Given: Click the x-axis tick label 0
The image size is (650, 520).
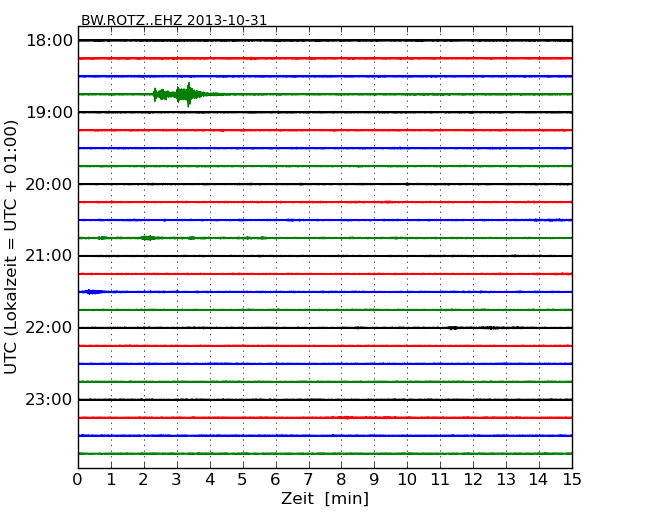Looking at the screenshot, I should [78, 479].
